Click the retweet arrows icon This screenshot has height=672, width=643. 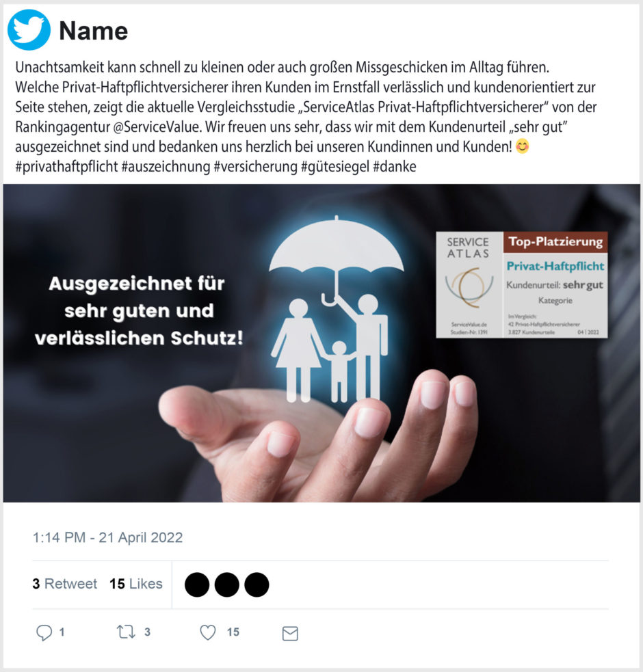(x=126, y=632)
